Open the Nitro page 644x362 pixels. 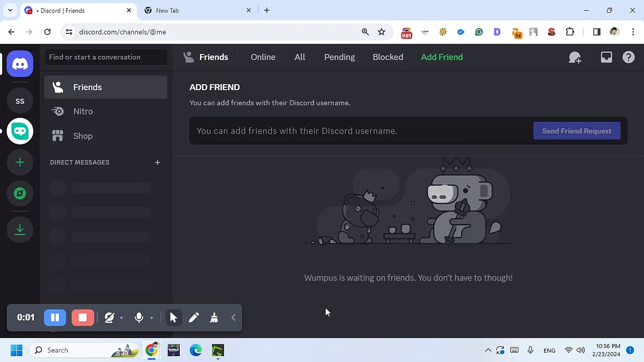pyautogui.click(x=83, y=111)
